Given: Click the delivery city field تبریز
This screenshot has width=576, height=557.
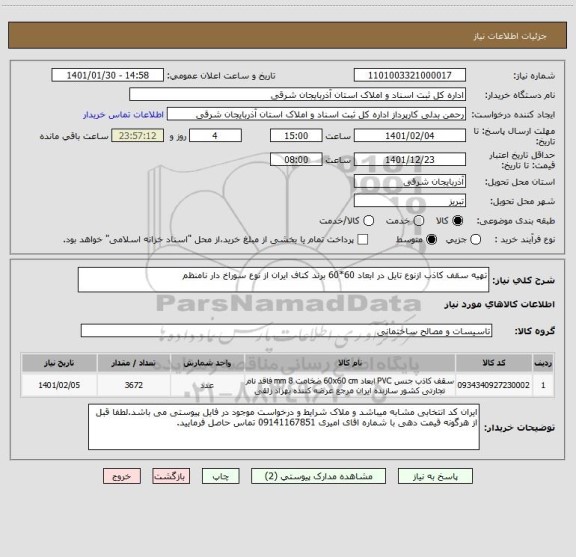Looking at the screenshot, I should pos(410,201).
